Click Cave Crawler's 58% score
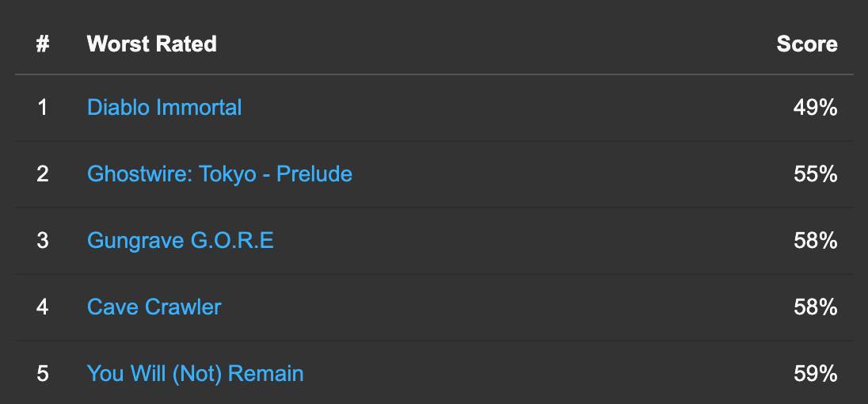This screenshot has width=868, height=404. pos(815,307)
